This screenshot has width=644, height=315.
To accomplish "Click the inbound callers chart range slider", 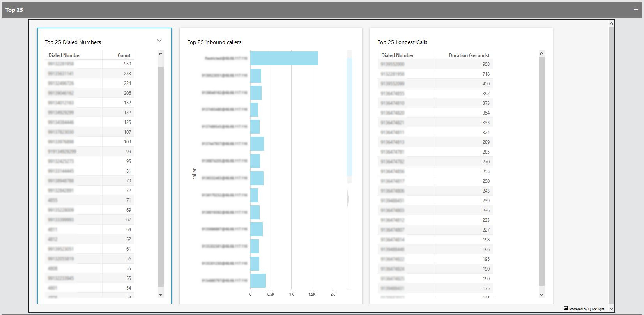I will [x=349, y=117].
